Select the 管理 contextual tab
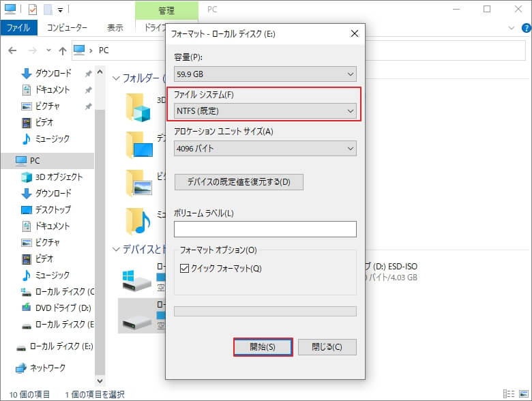 point(166,10)
